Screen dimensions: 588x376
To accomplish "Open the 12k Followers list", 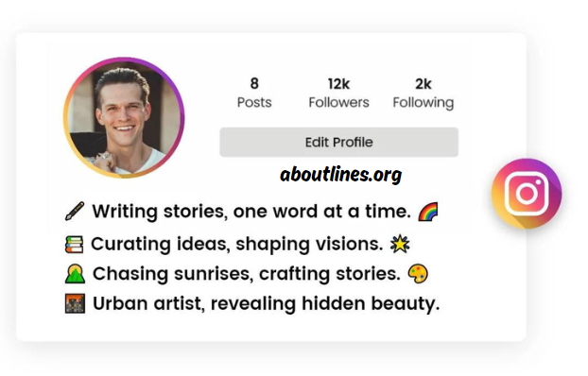I will 338,93.
